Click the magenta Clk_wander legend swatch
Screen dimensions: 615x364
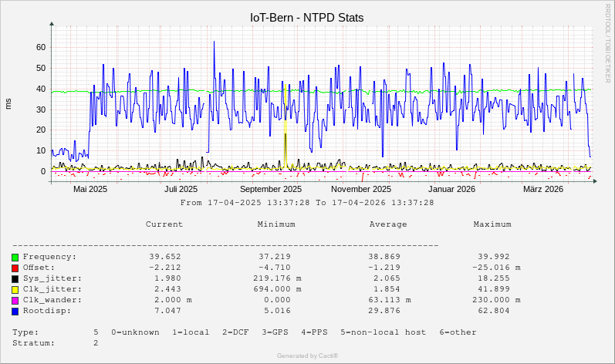pos(15,300)
